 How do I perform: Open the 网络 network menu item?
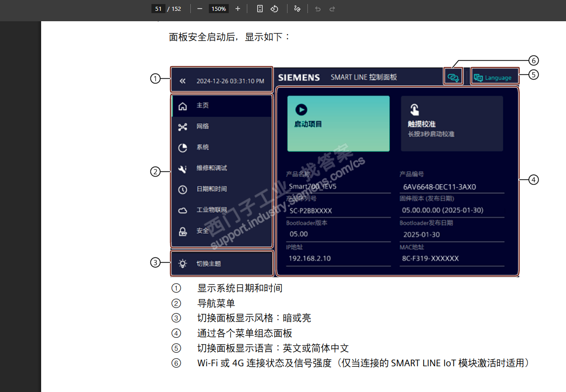[x=222, y=126]
